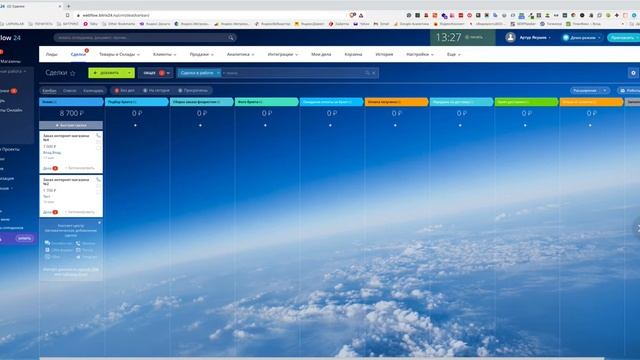Toggle the На сегодня counter filter
Viewport: 640px width, 360px height.
point(156,91)
